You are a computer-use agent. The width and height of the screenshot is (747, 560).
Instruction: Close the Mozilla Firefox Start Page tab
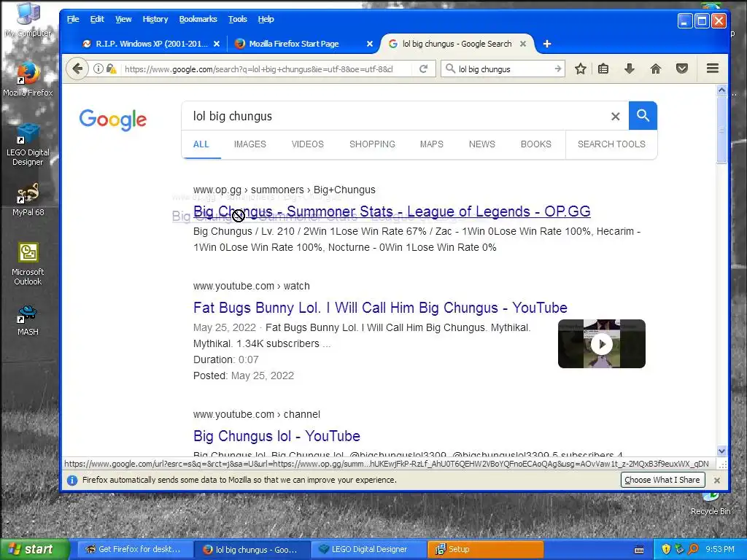370,44
